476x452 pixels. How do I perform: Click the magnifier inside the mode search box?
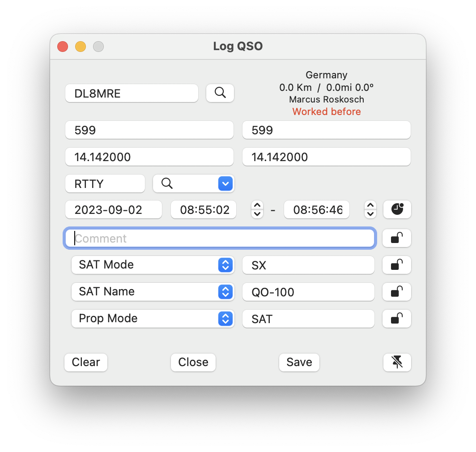167,183
